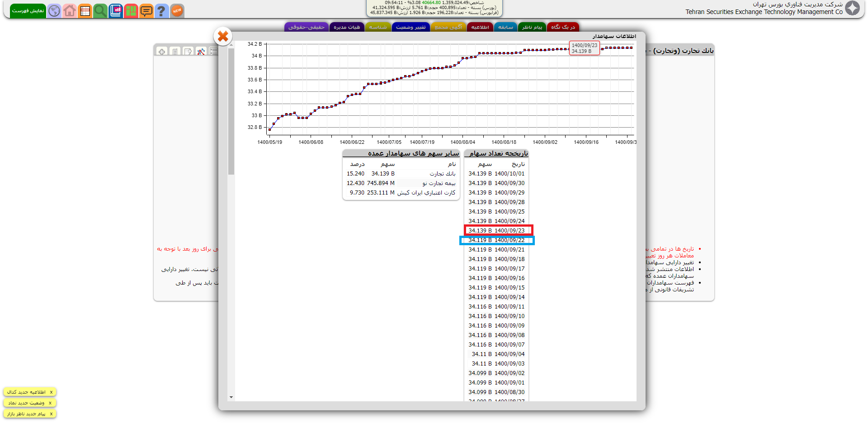Open the orange market table icon
This screenshot has width=868, height=423.
[85, 11]
